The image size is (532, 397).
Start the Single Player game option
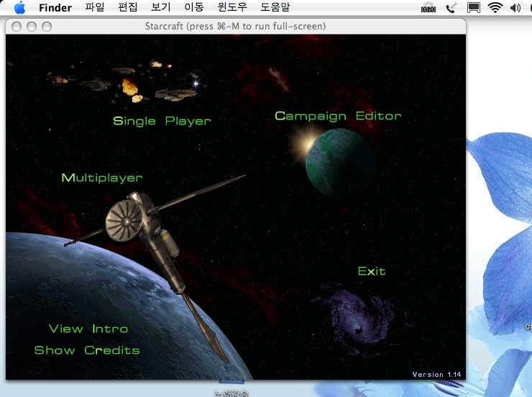point(162,121)
